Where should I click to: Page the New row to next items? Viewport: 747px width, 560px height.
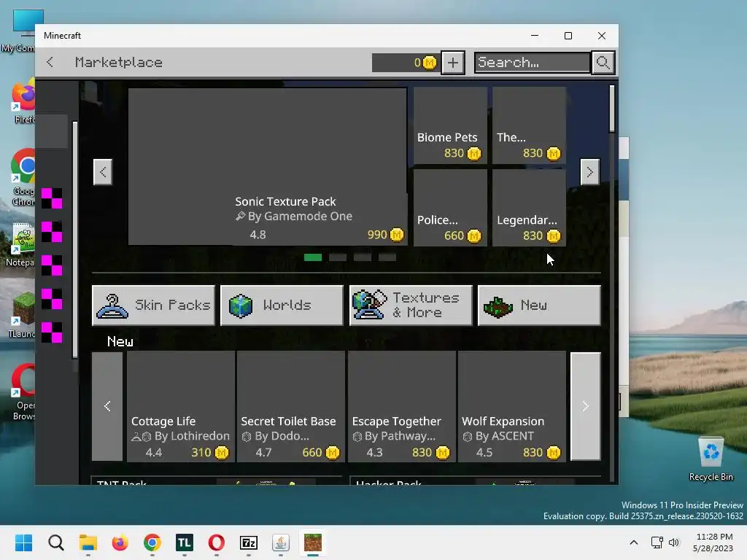pyautogui.click(x=586, y=406)
